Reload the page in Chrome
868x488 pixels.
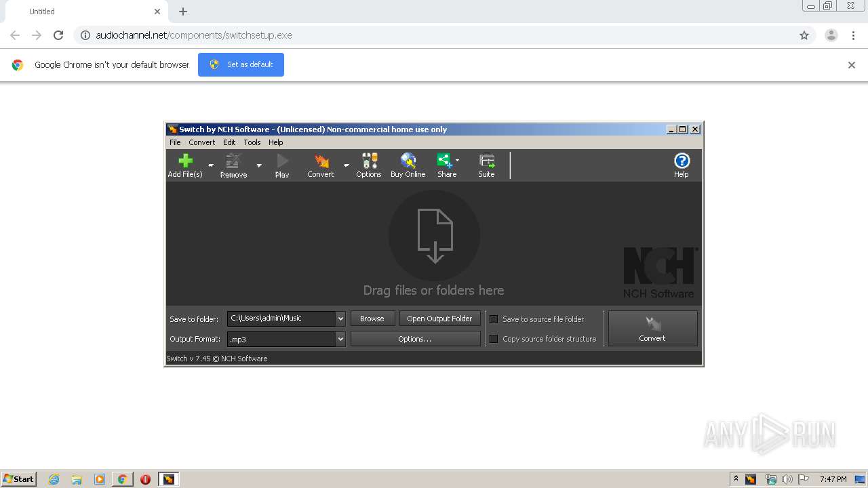[58, 35]
